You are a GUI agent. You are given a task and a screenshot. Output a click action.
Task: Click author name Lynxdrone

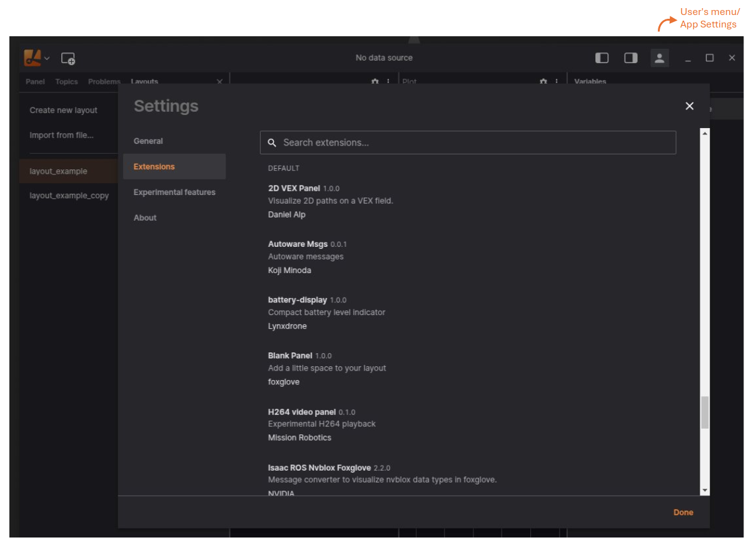(288, 326)
